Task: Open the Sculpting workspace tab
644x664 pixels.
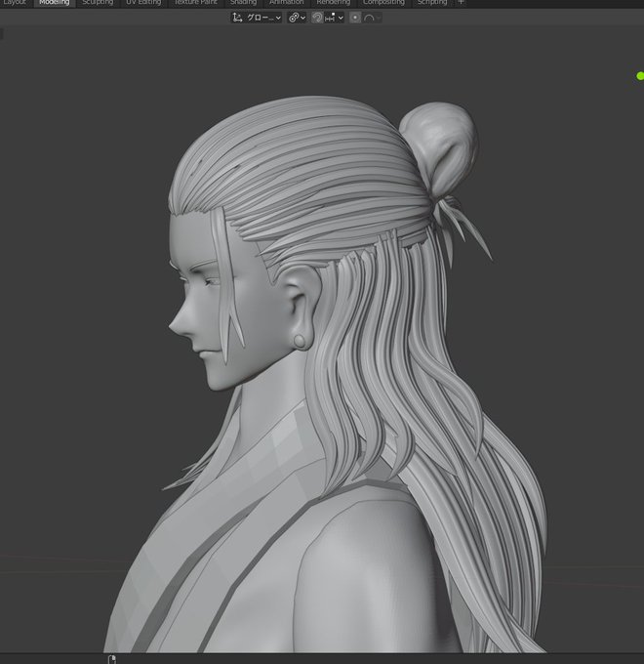Action: point(98,3)
